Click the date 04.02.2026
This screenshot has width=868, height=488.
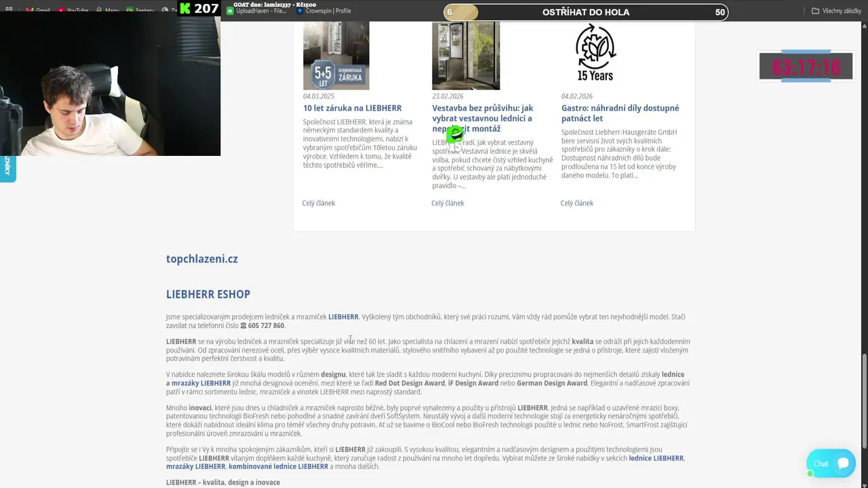(x=577, y=96)
